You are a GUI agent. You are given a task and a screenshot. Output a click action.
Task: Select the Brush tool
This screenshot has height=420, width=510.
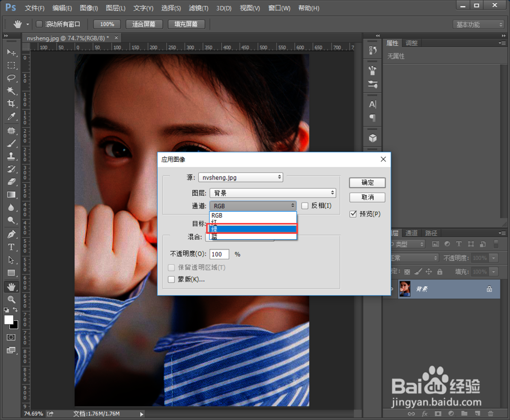click(11, 143)
